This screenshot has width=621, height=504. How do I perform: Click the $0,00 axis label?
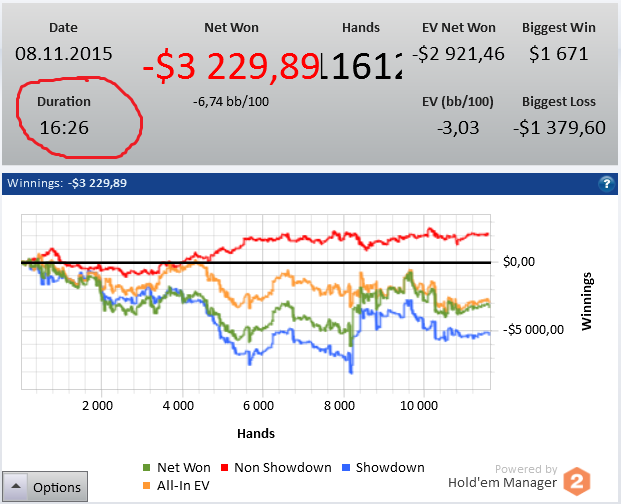click(x=519, y=262)
